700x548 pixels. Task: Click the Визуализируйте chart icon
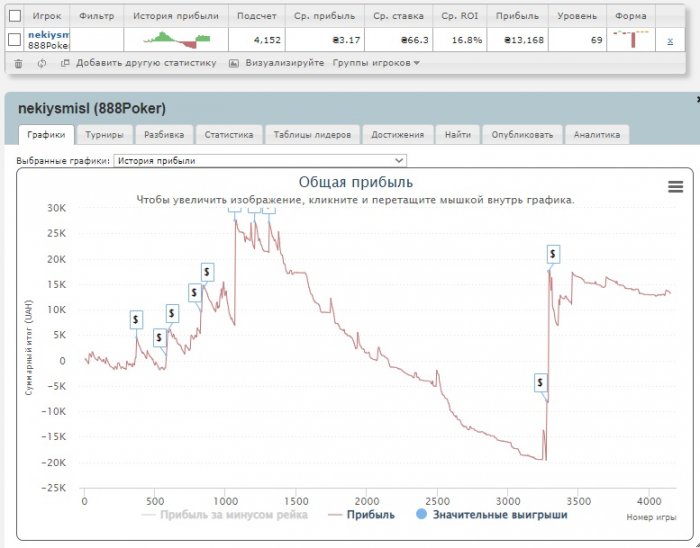point(233,63)
